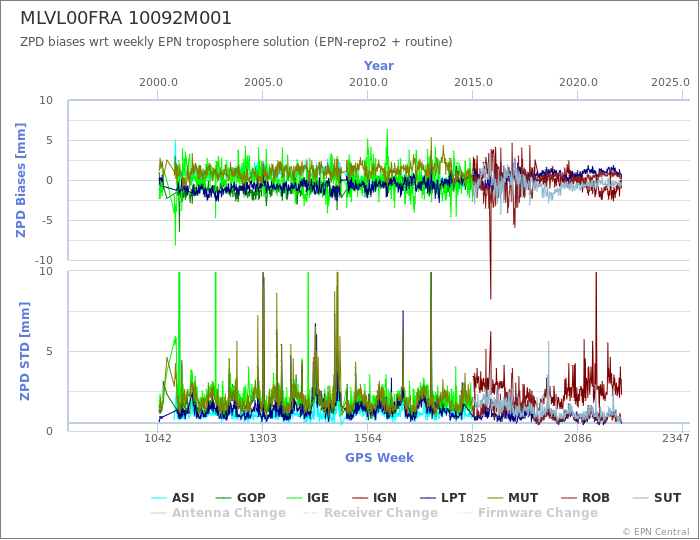The width and height of the screenshot is (700, 540).
Task: Hide the ROB series in legend
Action: [x=585, y=498]
